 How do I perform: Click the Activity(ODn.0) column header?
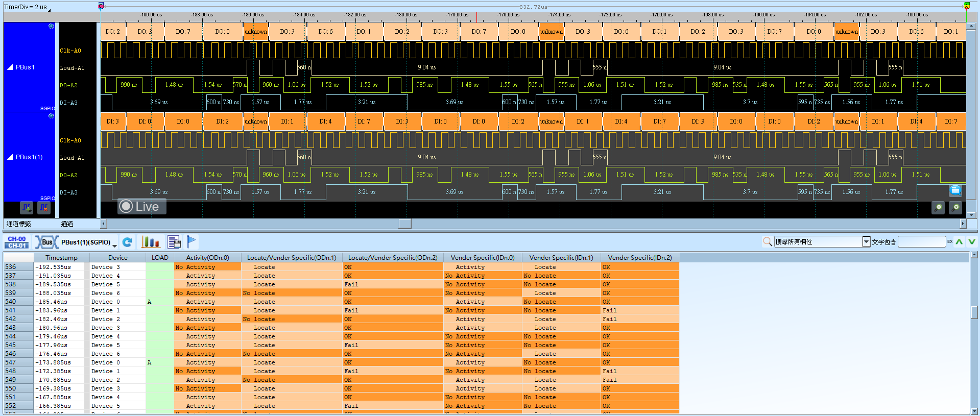(207, 257)
